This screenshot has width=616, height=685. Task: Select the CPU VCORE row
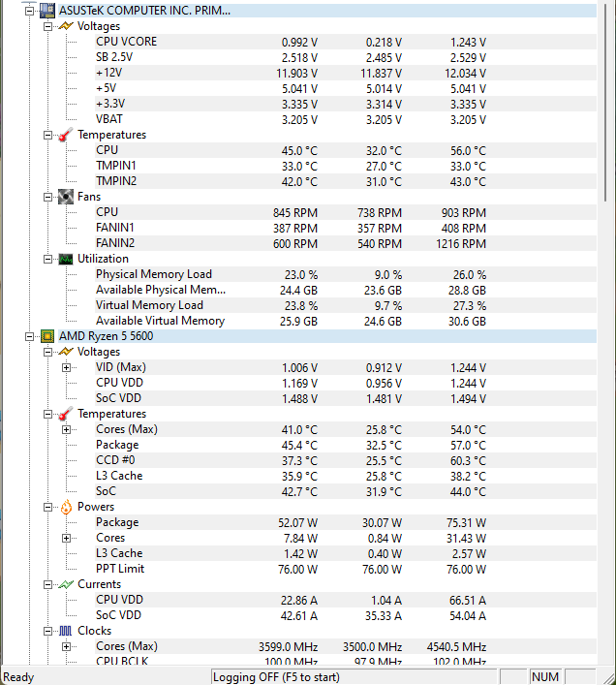345,42
